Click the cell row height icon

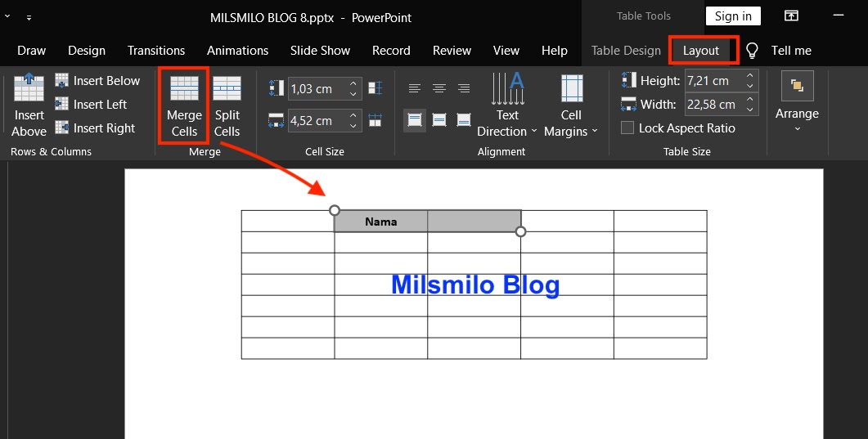(277, 88)
